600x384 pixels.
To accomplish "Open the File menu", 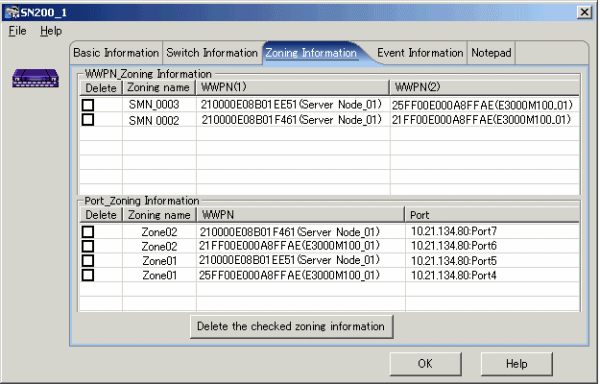I will 18,31.
